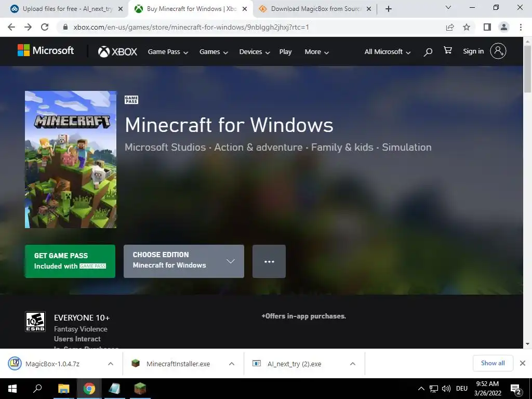This screenshot has height=399, width=532.
Task: Click the lock icon in address bar
Action: click(65, 27)
